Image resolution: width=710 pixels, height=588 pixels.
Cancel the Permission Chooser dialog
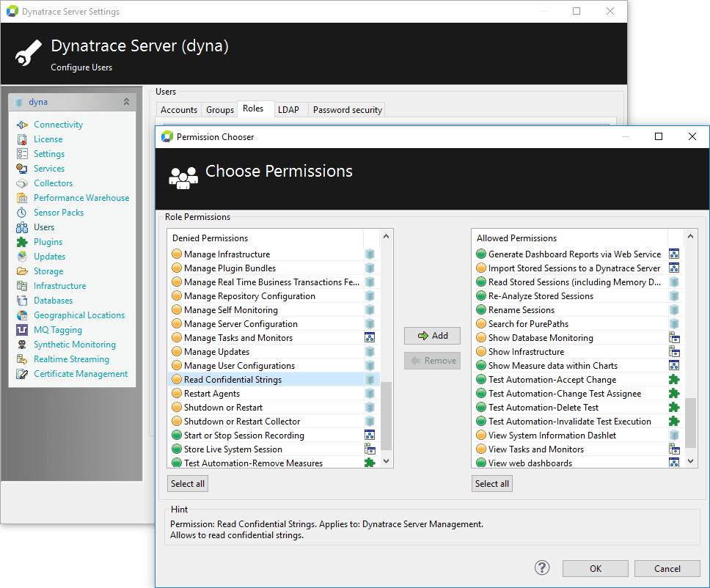pyautogui.click(x=667, y=568)
